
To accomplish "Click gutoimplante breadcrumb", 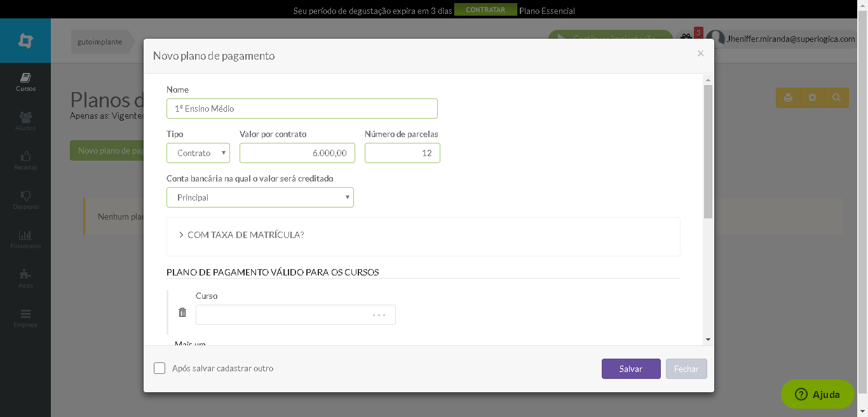I will coord(100,41).
